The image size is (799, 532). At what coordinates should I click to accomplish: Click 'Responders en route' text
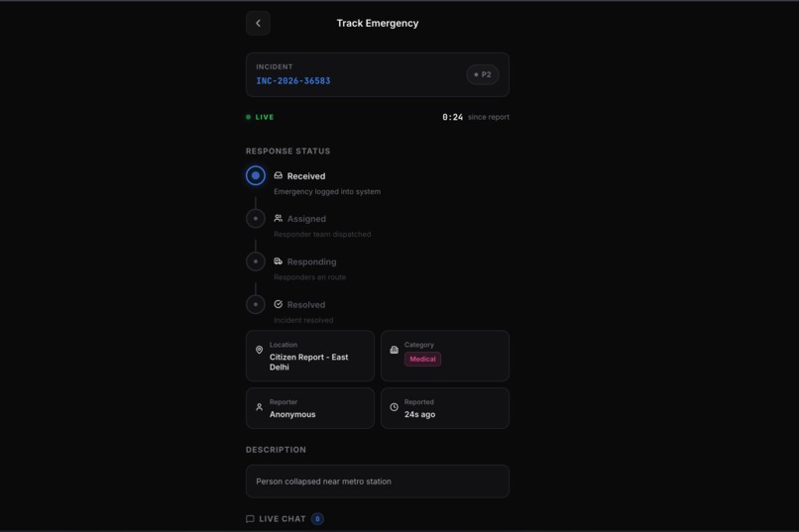point(310,277)
